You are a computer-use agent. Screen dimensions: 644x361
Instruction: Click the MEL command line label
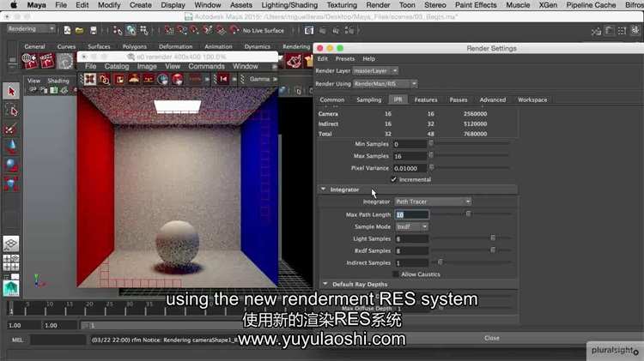pyautogui.click(x=17, y=340)
